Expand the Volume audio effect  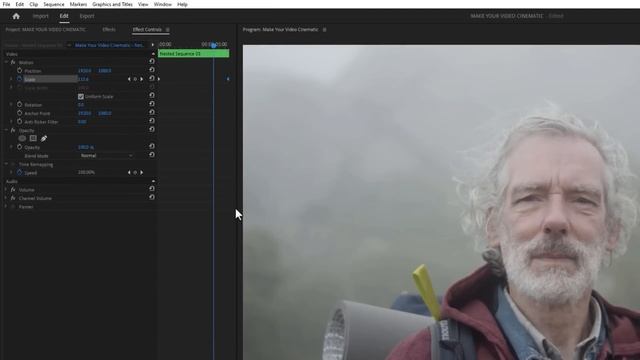(x=6, y=189)
